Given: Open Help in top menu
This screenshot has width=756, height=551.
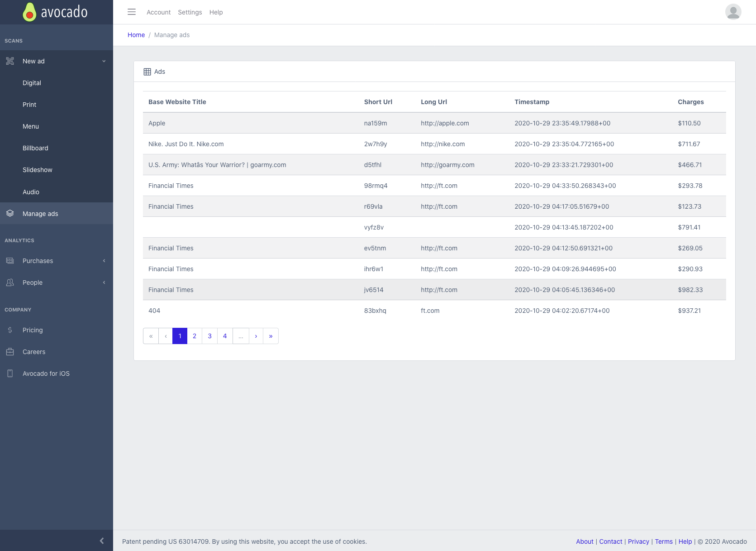Looking at the screenshot, I should [216, 12].
